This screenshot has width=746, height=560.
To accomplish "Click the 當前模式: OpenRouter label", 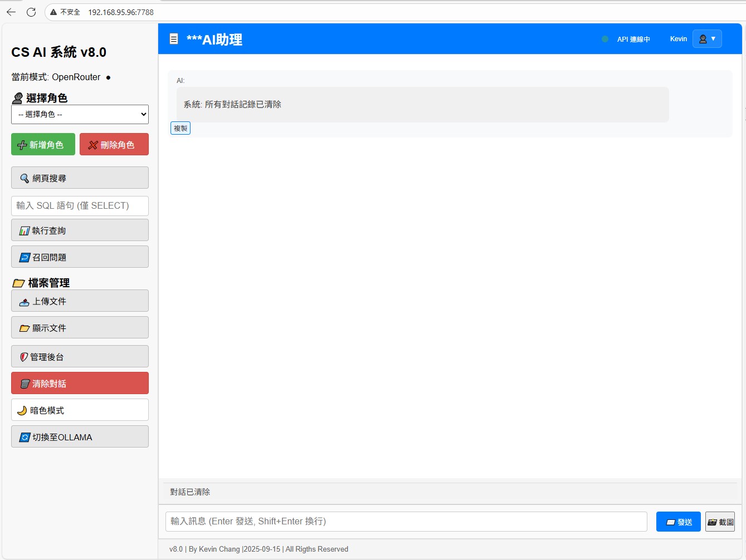I will pos(56,77).
